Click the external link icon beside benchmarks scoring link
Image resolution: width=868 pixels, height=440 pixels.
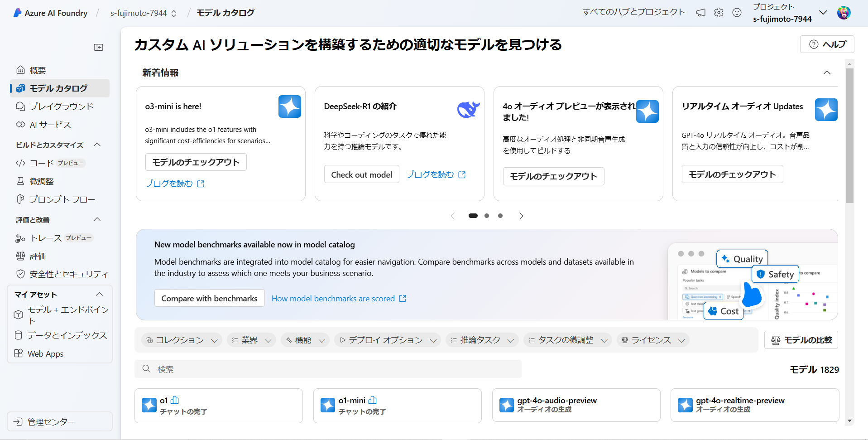point(403,299)
